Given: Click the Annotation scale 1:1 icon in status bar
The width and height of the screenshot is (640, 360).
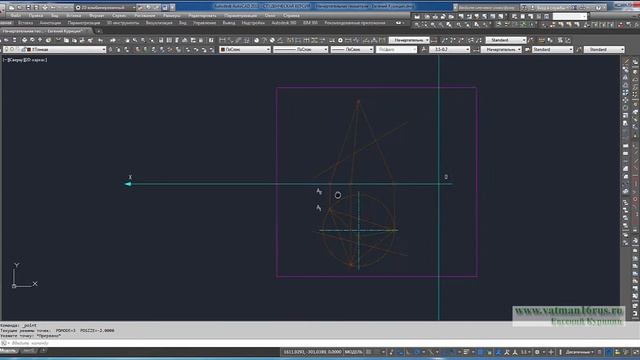Looking at the screenshot, I should (x=525, y=352).
